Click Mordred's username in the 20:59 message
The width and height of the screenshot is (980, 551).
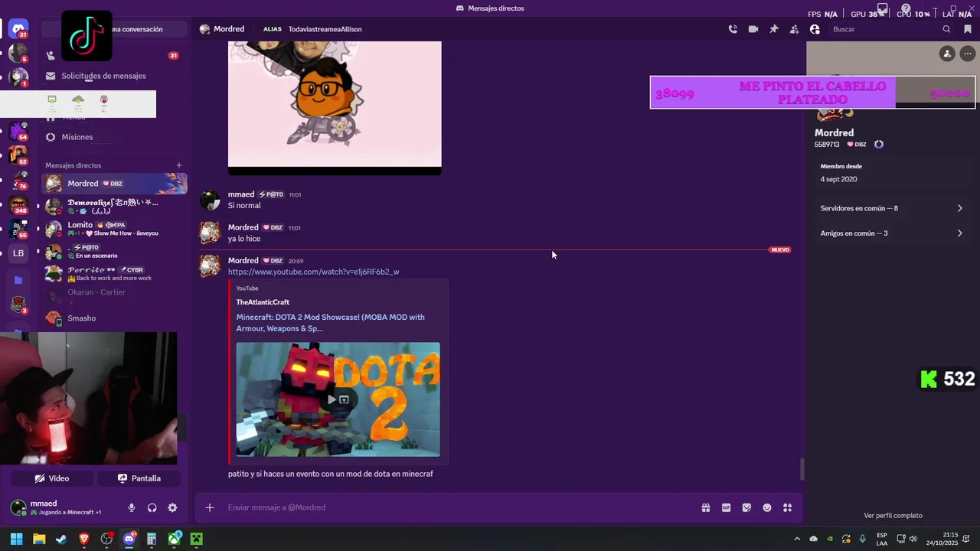point(243,260)
